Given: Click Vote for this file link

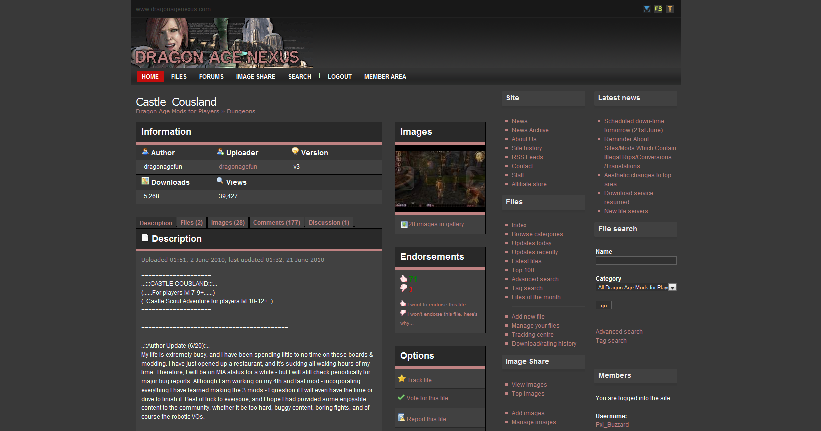Looking at the screenshot, I should (x=428, y=398).
